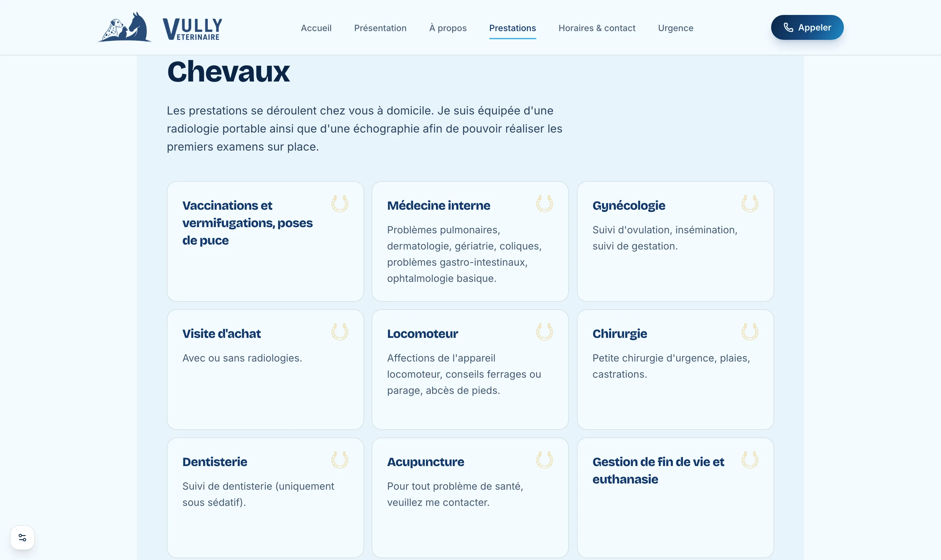The image size is (941, 560).
Task: Click the 'Médecine interne' card title
Action: click(439, 205)
